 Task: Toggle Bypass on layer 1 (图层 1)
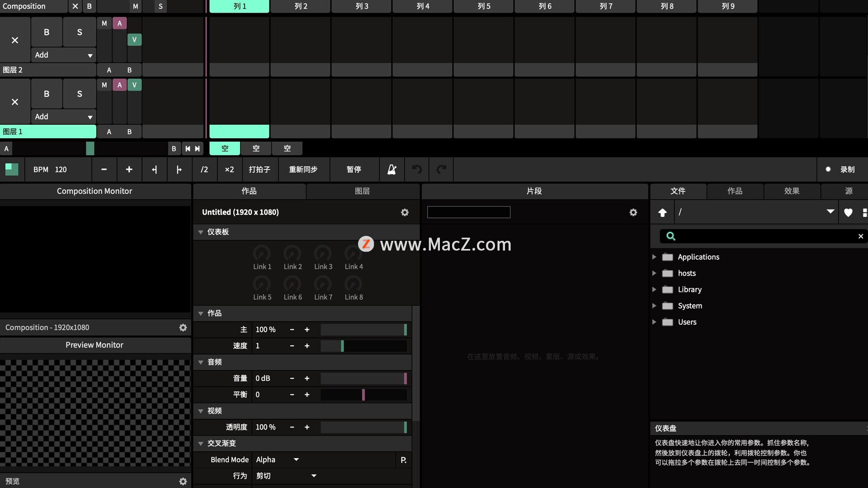(47, 94)
